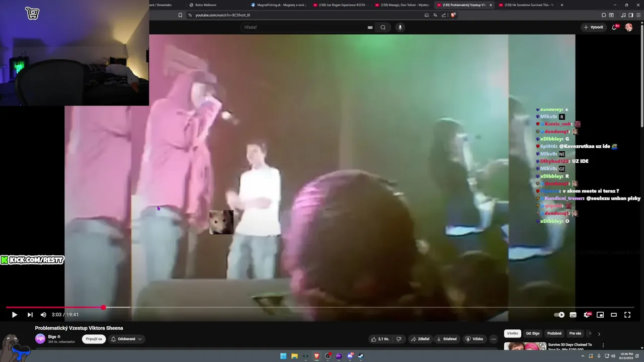The image size is (644, 362).
Task: Translate page icon in address bar
Action: click(x=435, y=15)
